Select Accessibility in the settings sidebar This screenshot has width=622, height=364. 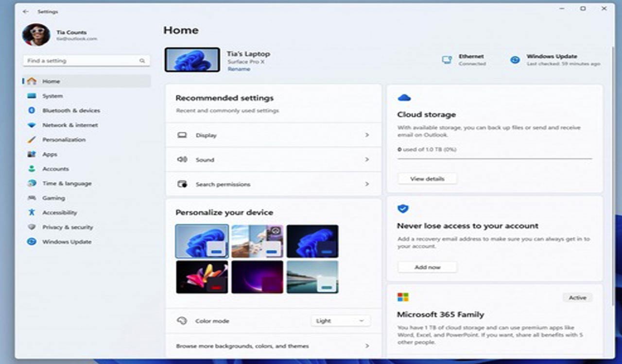pos(59,213)
